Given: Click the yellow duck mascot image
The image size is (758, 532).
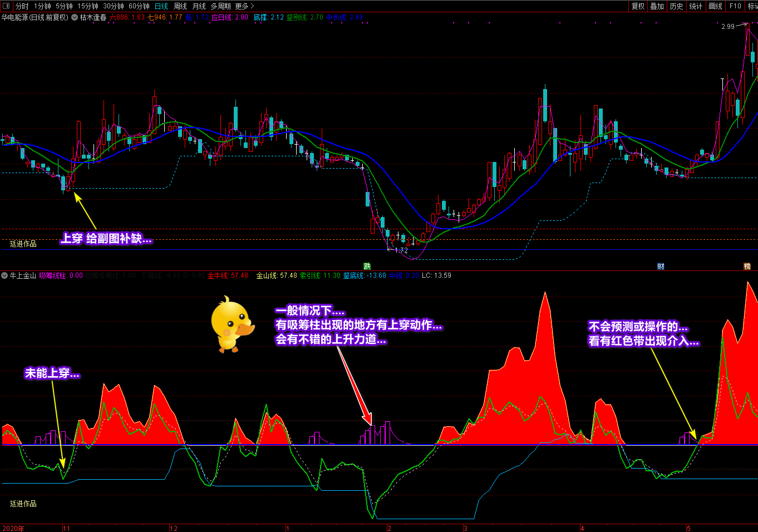Looking at the screenshot, I should point(232,324).
